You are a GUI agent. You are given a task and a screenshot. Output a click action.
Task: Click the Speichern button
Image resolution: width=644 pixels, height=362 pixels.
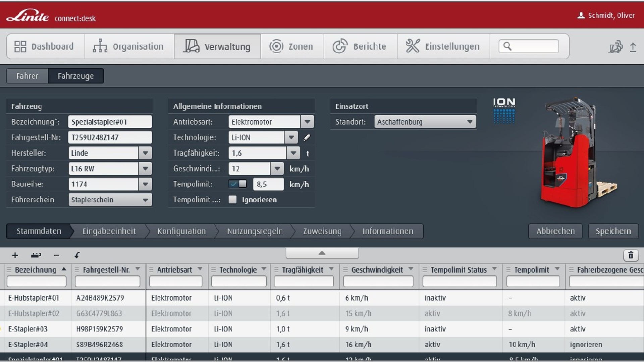tap(613, 231)
